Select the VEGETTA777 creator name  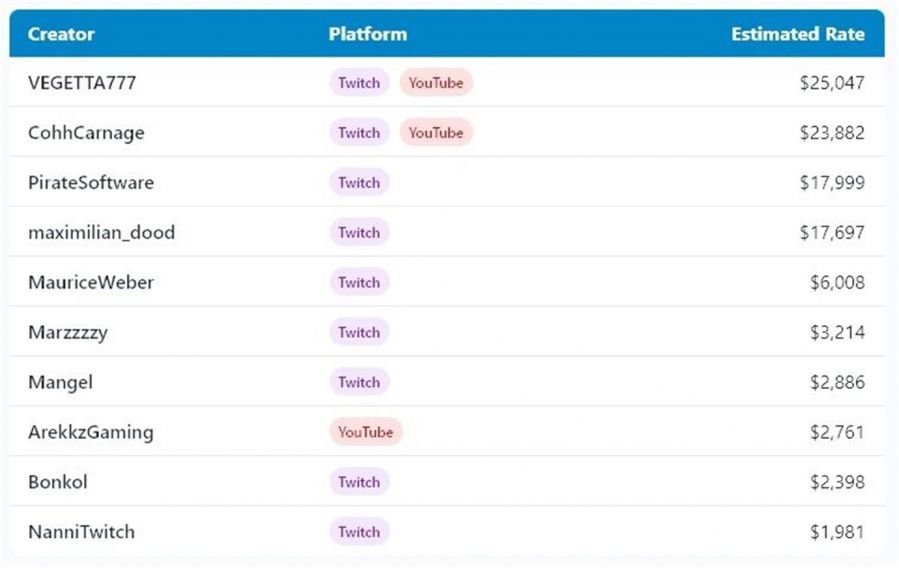pyautogui.click(x=82, y=83)
